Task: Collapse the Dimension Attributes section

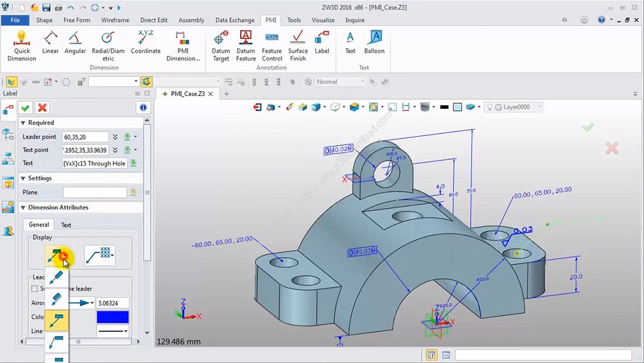Action: point(23,208)
